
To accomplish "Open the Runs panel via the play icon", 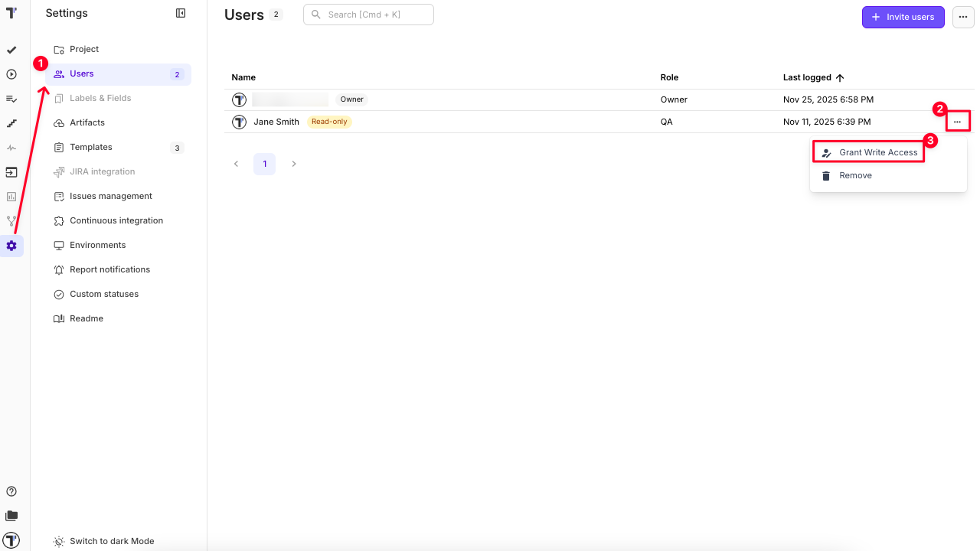I will (11, 74).
